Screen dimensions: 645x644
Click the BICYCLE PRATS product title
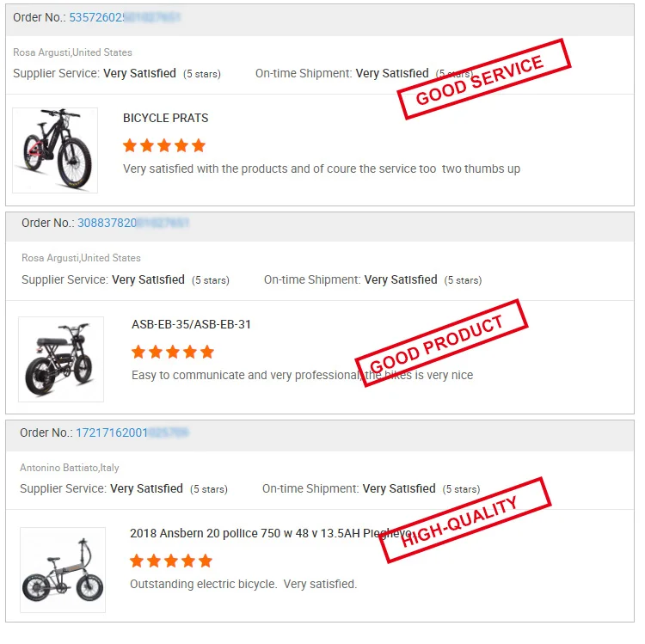coord(165,118)
